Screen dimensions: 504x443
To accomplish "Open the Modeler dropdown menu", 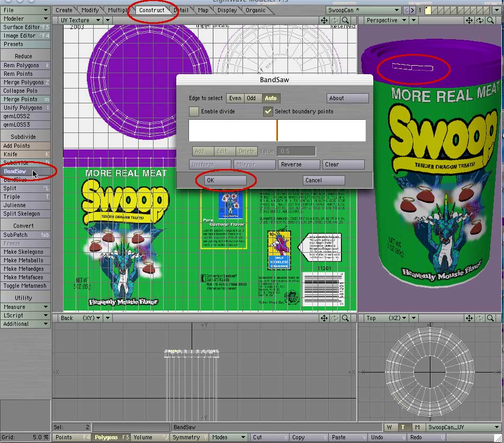I will tap(25, 19).
